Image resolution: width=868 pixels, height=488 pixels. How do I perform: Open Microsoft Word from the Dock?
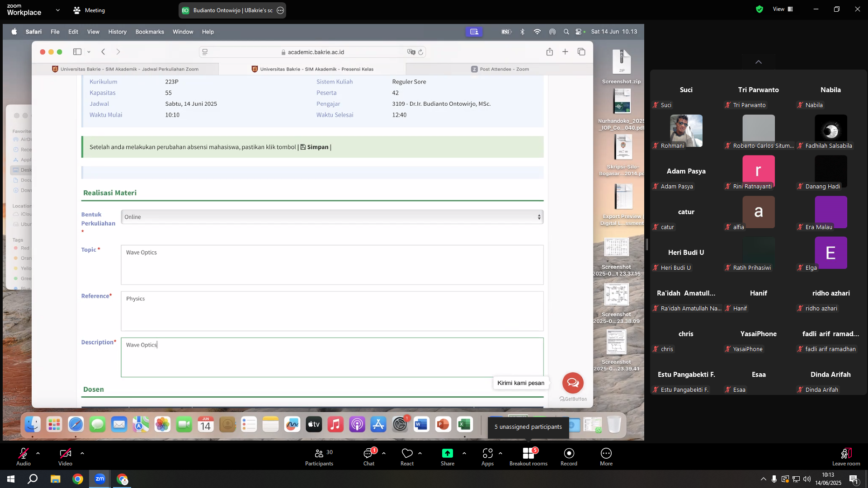point(421,425)
